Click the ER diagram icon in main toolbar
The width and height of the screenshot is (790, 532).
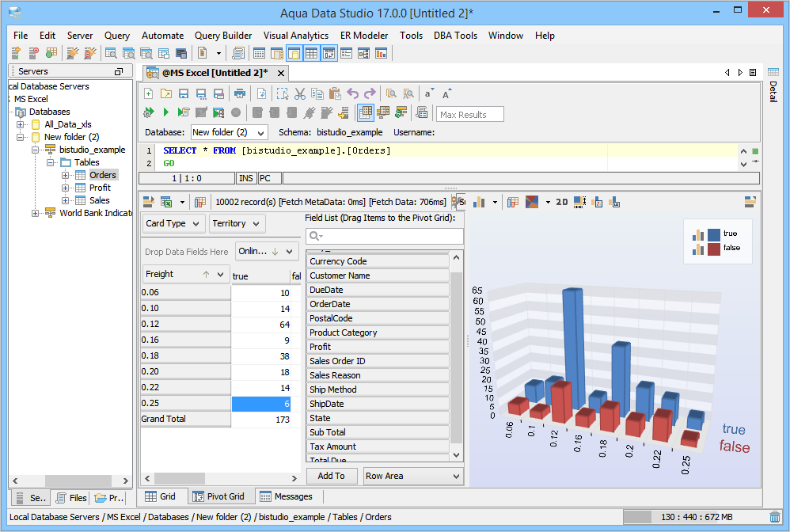click(x=364, y=53)
